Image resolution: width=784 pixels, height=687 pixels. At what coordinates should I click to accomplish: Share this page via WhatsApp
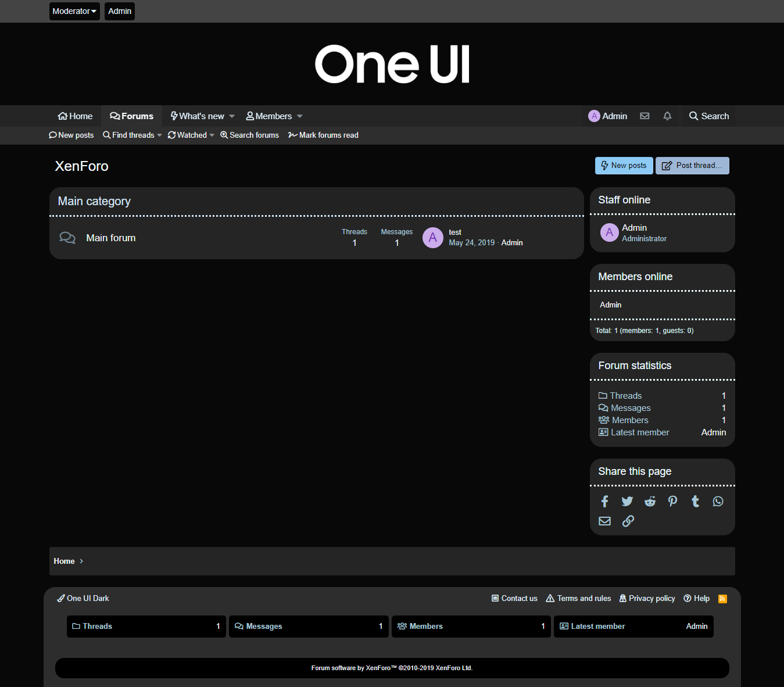tap(718, 502)
